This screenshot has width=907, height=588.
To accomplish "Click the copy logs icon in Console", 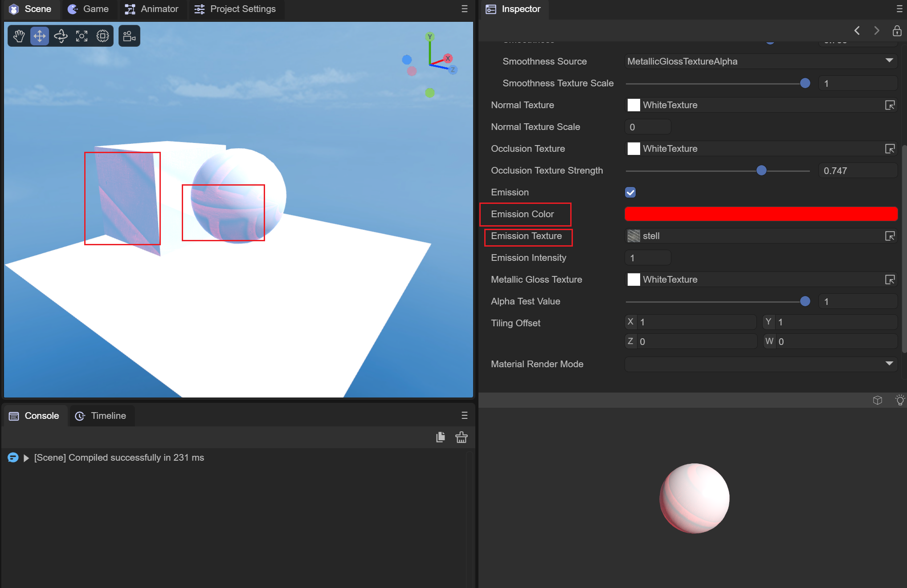I will [x=441, y=437].
